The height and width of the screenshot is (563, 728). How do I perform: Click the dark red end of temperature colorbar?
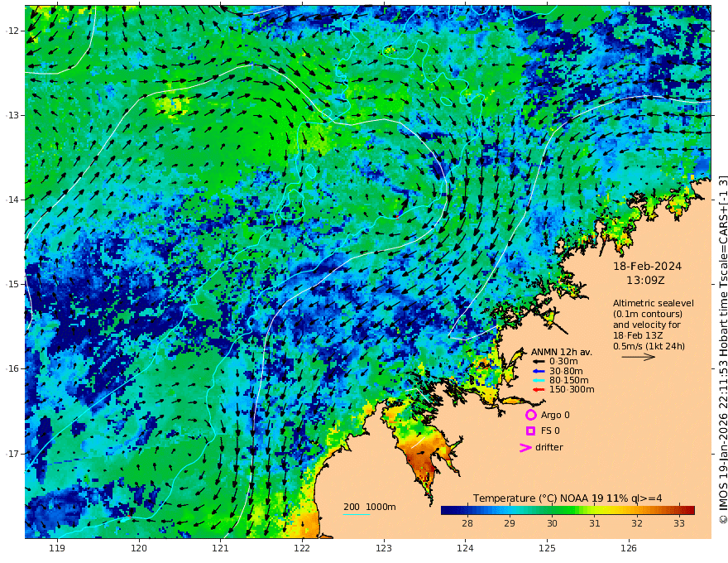pyautogui.click(x=690, y=511)
